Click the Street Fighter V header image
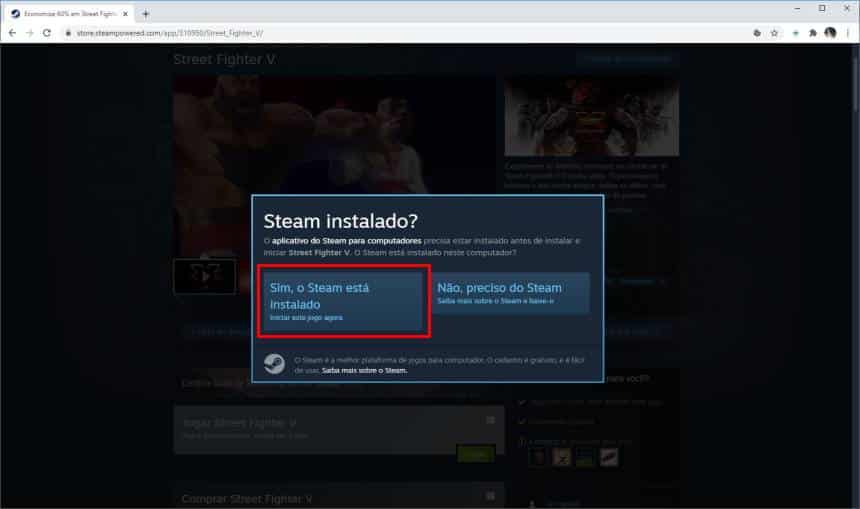Image resolution: width=860 pixels, height=509 pixels. (x=592, y=116)
